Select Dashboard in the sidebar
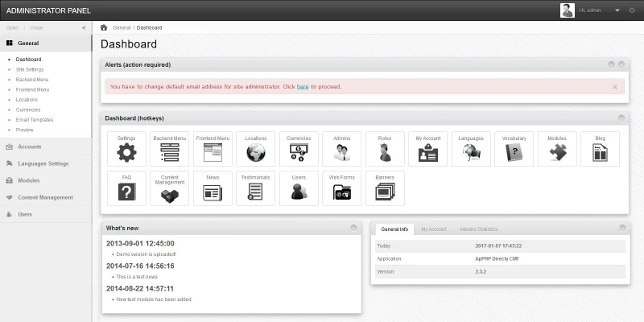Image resolution: width=644 pixels, height=322 pixels. (28, 60)
